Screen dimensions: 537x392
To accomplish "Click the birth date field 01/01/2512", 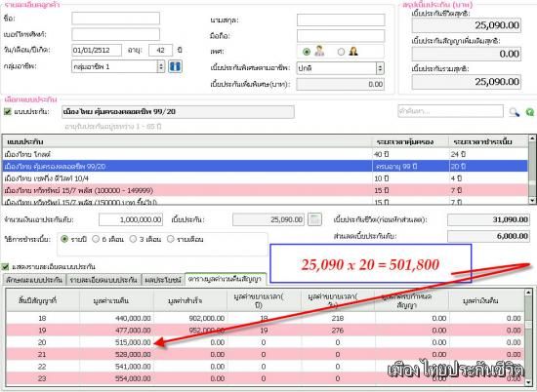I will (x=97, y=50).
